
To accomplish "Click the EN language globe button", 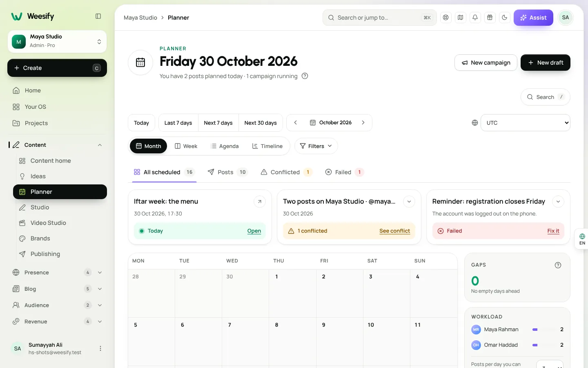I will tap(582, 239).
